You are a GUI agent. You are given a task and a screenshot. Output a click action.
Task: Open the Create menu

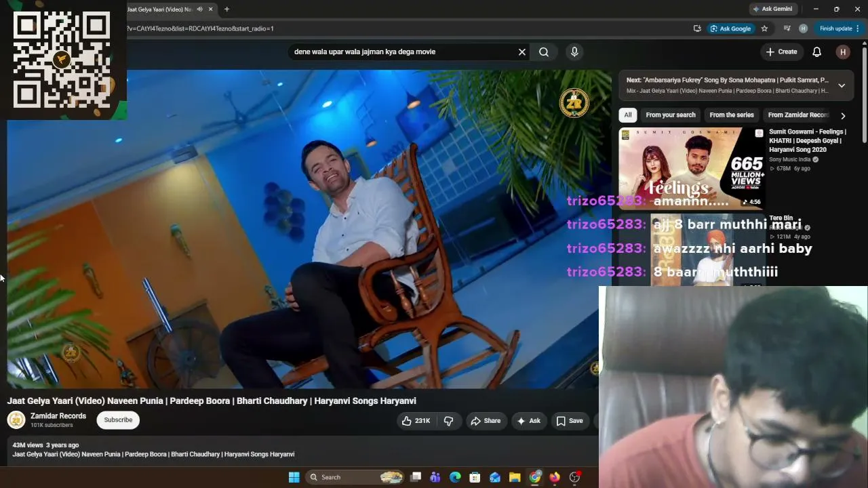point(781,52)
